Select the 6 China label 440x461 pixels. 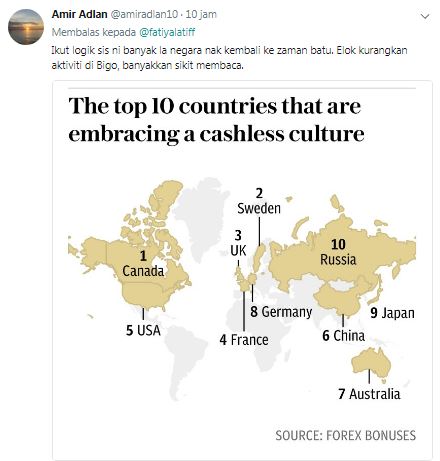point(344,336)
